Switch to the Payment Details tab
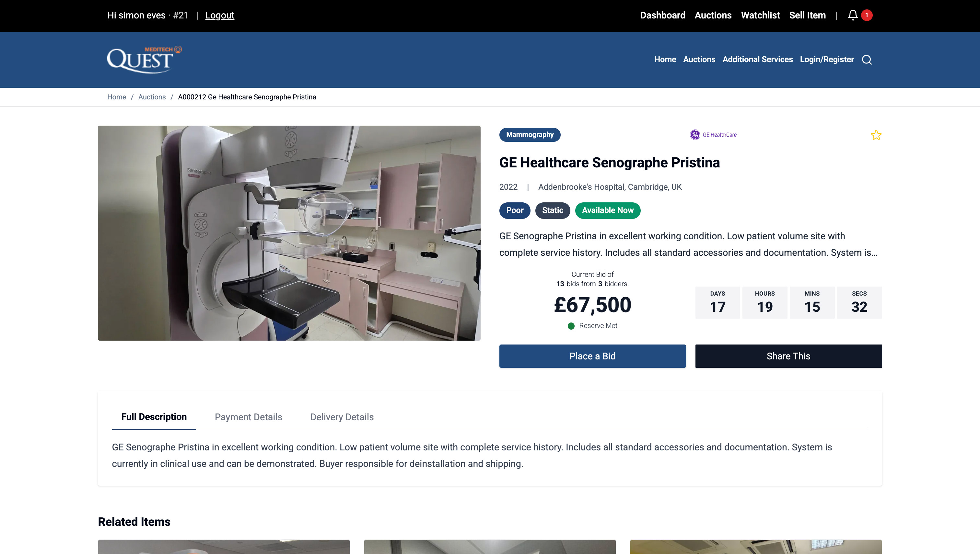This screenshot has width=980, height=554. (x=248, y=417)
